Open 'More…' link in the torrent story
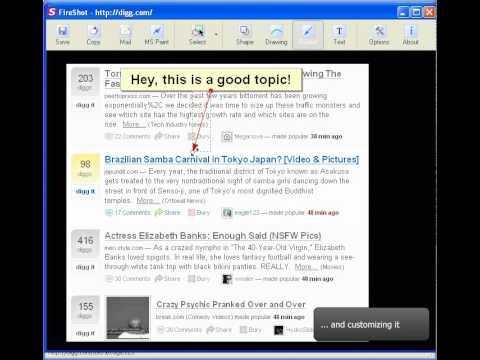The width and height of the screenshot is (480, 360). (x=133, y=124)
